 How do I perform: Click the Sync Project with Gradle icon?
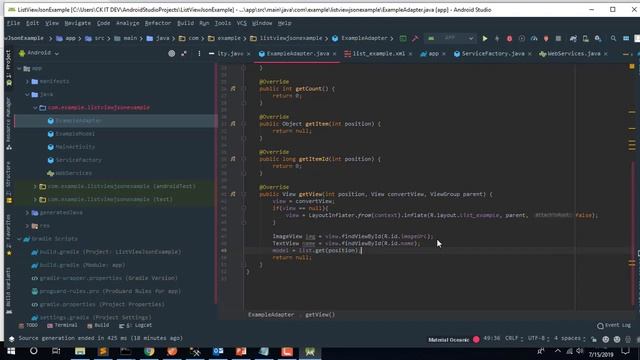point(573,38)
